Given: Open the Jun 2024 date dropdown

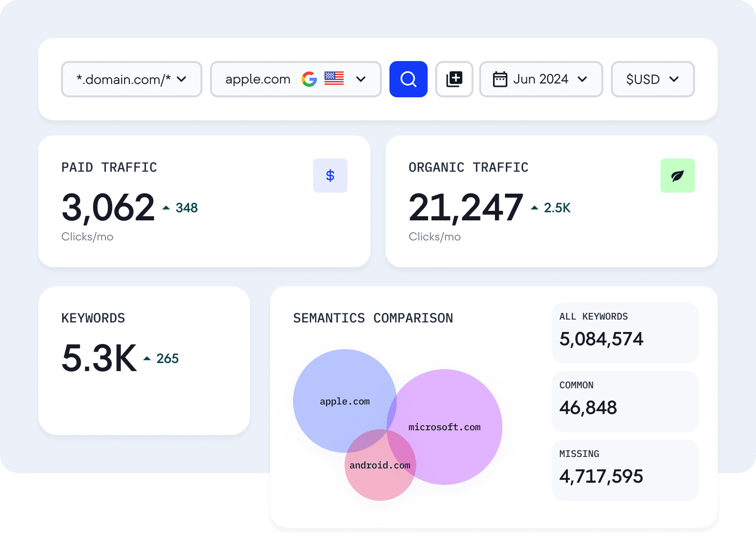Looking at the screenshot, I should 541,79.
